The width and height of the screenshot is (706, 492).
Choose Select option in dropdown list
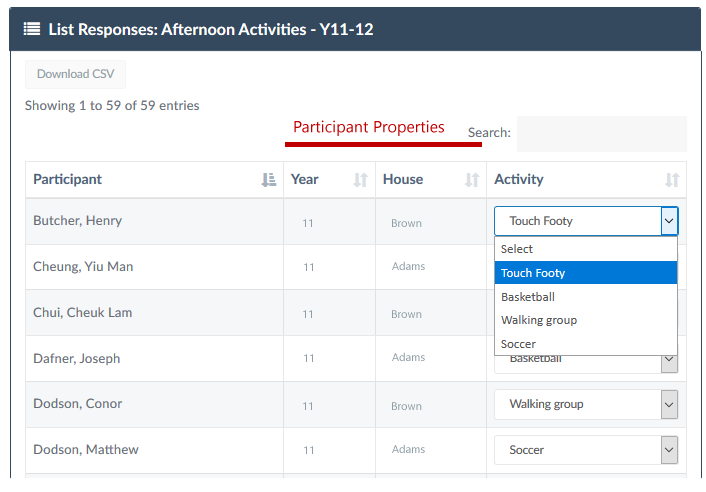pyautogui.click(x=586, y=249)
